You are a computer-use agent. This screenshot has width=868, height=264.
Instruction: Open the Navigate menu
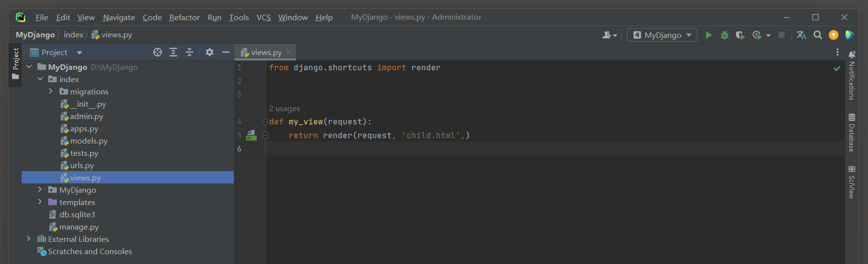click(x=119, y=17)
